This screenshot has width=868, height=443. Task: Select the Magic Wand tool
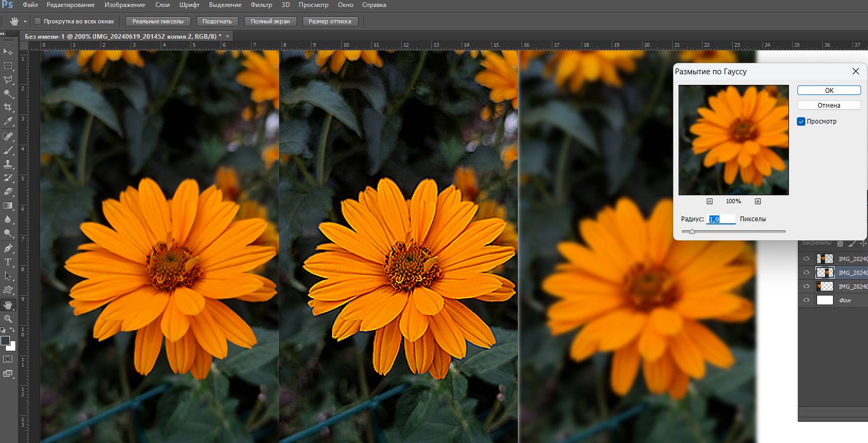[x=8, y=93]
